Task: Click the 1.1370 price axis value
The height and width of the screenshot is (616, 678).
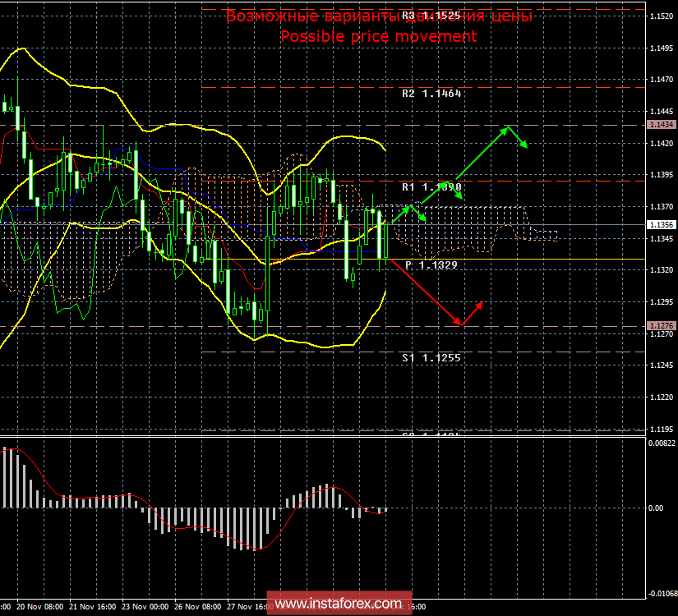Action: 662,207
